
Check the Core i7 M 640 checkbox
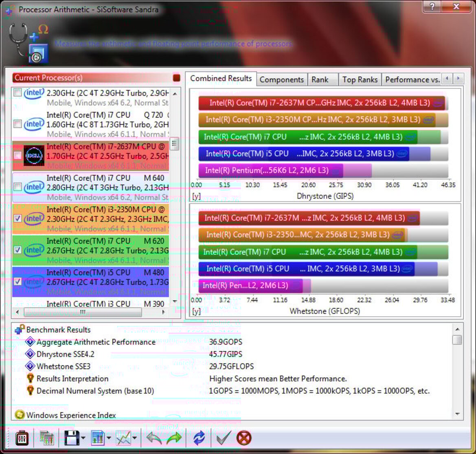pyautogui.click(x=18, y=187)
